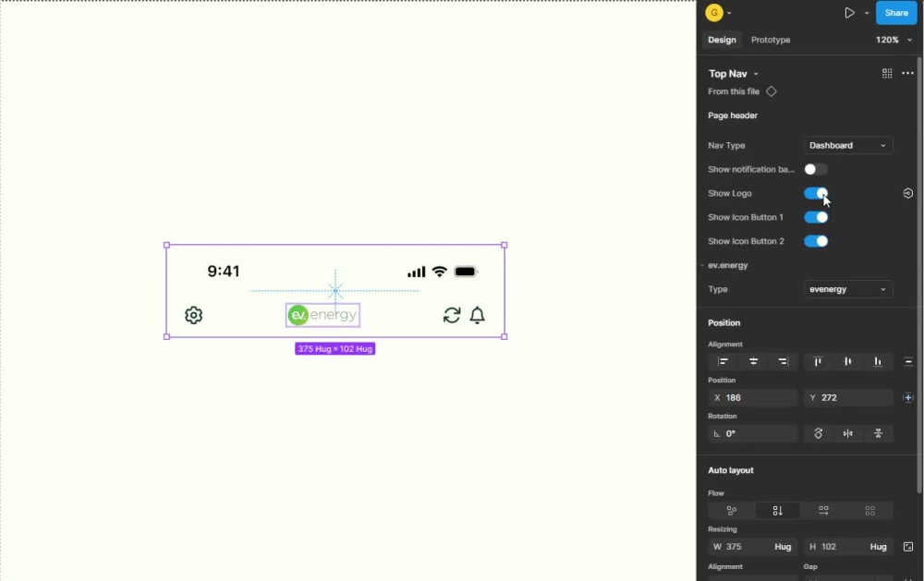The width and height of the screenshot is (924, 581).
Task: Click the cellular signal bars icon
Action: 416,272
